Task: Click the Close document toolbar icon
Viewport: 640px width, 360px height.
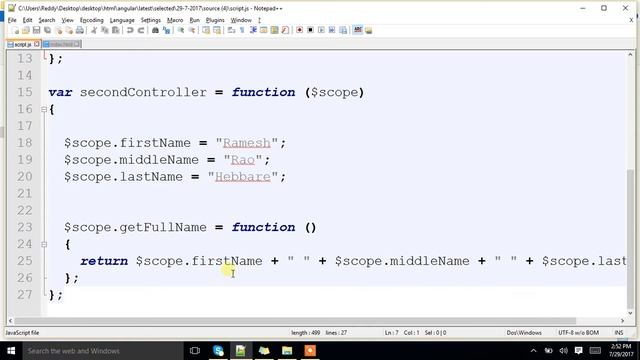Action: pos(58,30)
